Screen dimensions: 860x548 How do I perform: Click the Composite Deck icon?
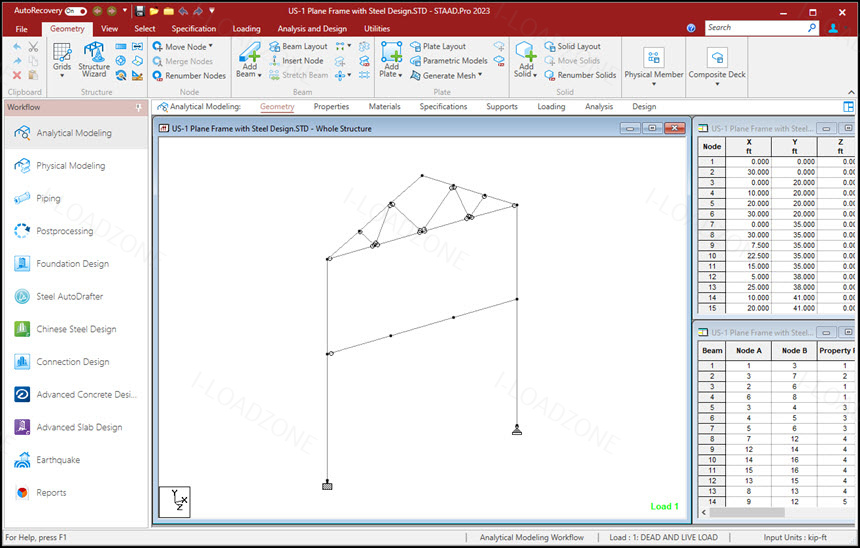pyautogui.click(x=717, y=57)
